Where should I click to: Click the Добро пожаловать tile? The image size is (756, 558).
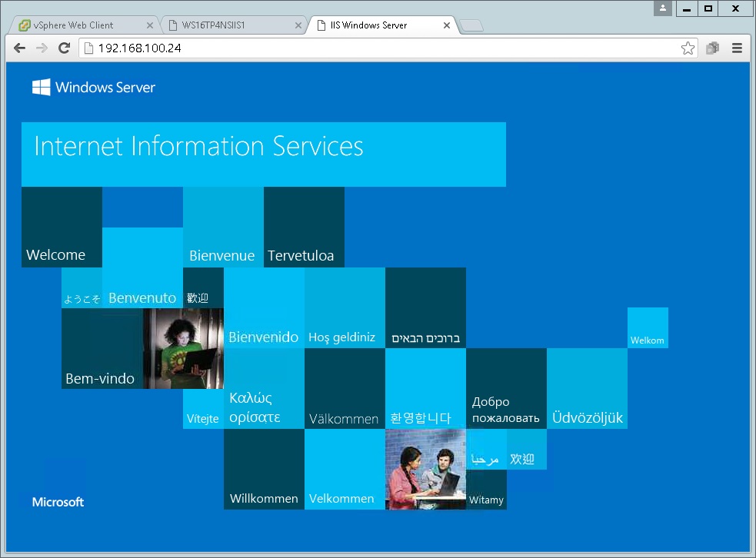pos(506,388)
